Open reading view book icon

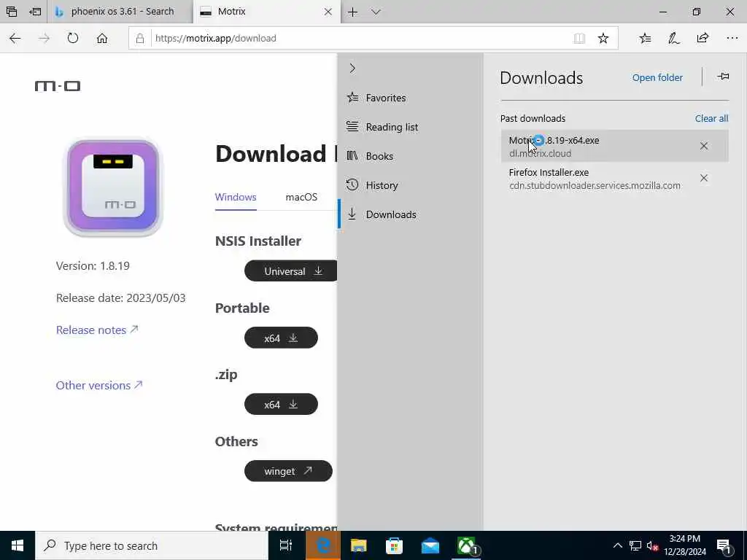tap(579, 38)
